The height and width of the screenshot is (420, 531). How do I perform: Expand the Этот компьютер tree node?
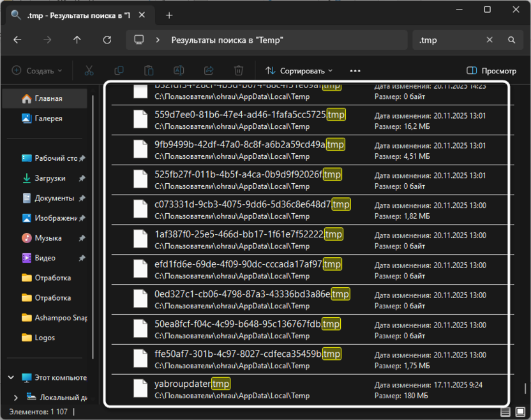[11, 377]
